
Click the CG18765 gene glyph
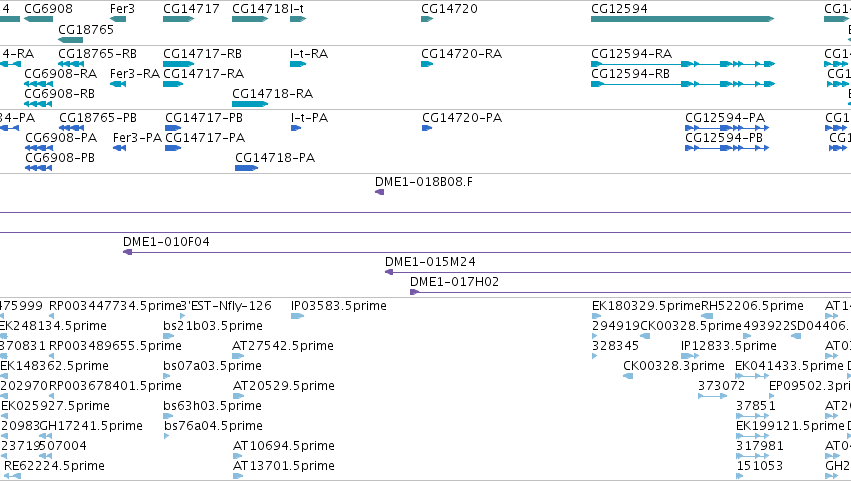[71, 40]
